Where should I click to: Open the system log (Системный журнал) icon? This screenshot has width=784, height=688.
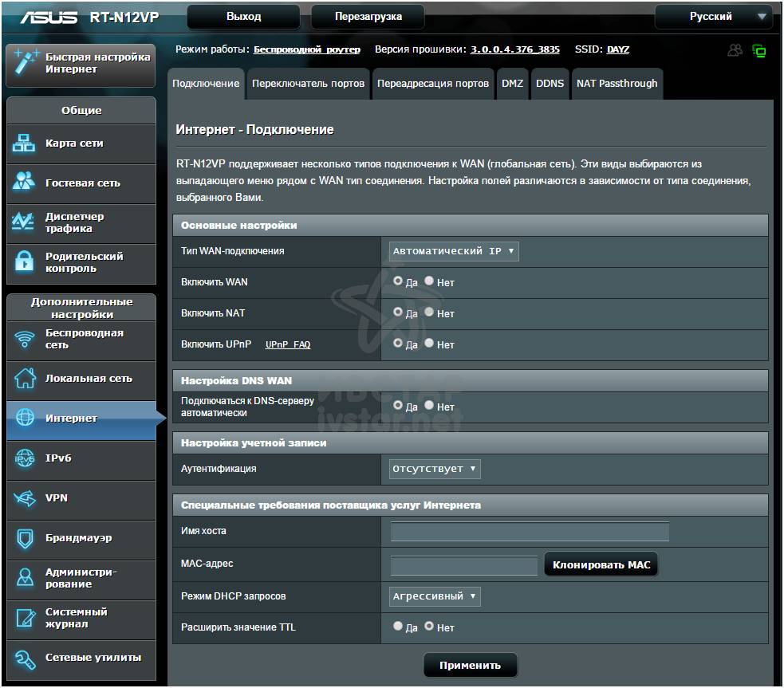coord(25,618)
